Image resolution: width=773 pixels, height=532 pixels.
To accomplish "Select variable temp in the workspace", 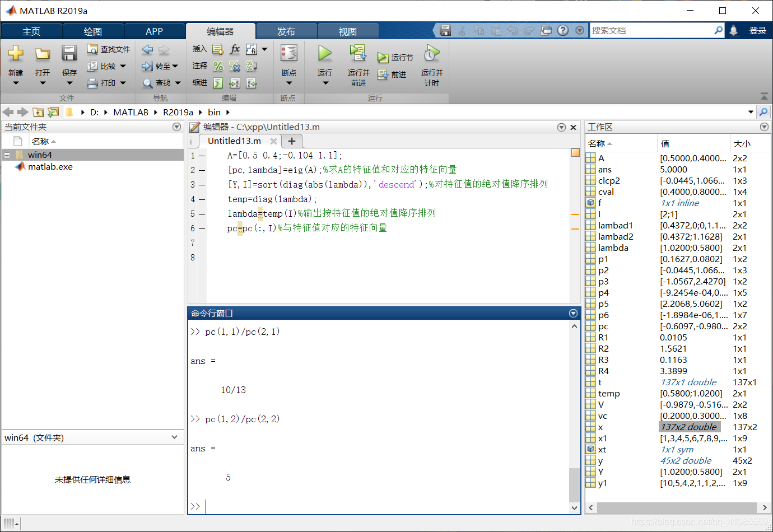I will (x=609, y=393).
